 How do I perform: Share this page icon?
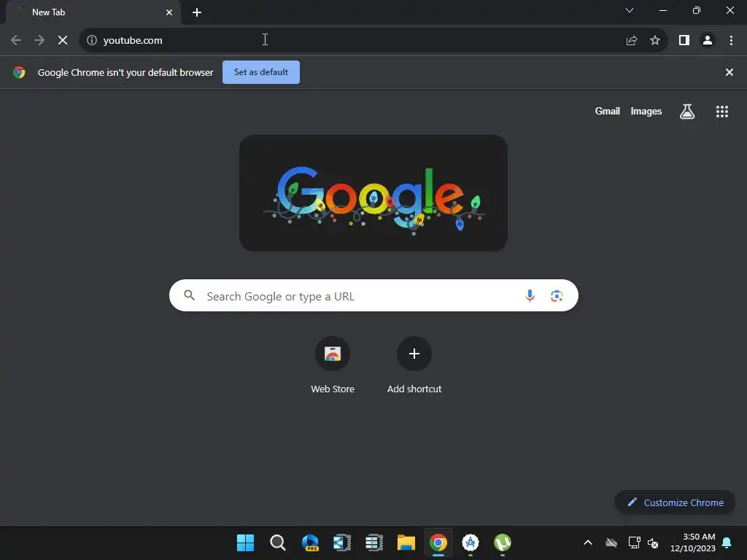point(632,41)
